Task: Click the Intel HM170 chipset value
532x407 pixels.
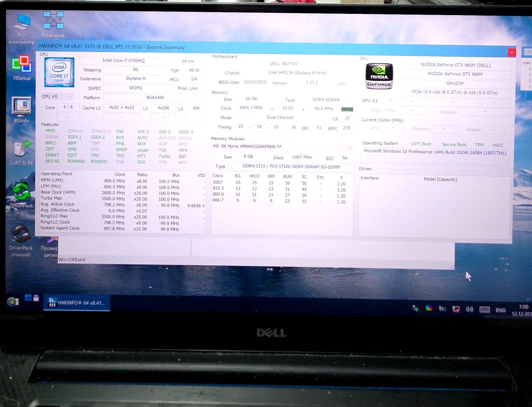Action: [x=297, y=73]
